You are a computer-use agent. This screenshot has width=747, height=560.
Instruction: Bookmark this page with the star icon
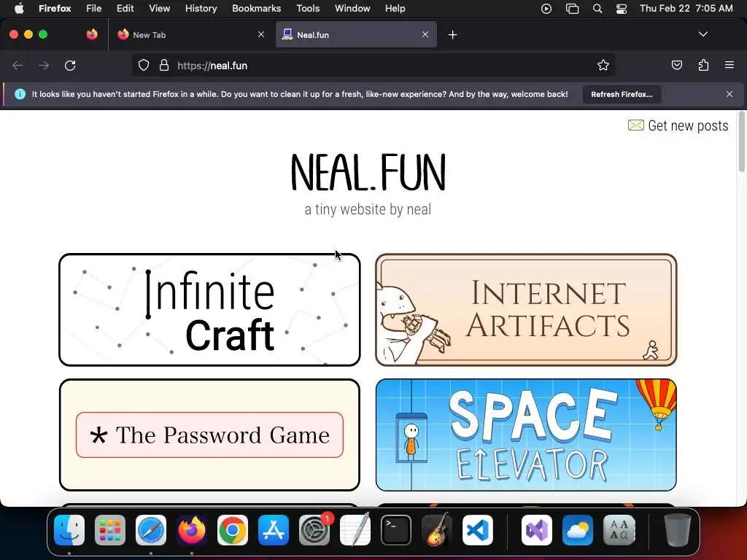click(603, 65)
